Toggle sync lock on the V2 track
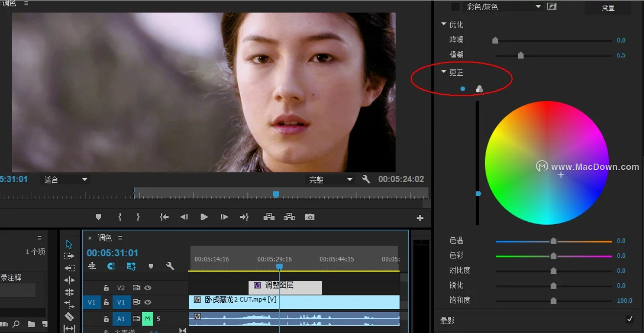Viewport: 644px width, 333px height. click(136, 288)
